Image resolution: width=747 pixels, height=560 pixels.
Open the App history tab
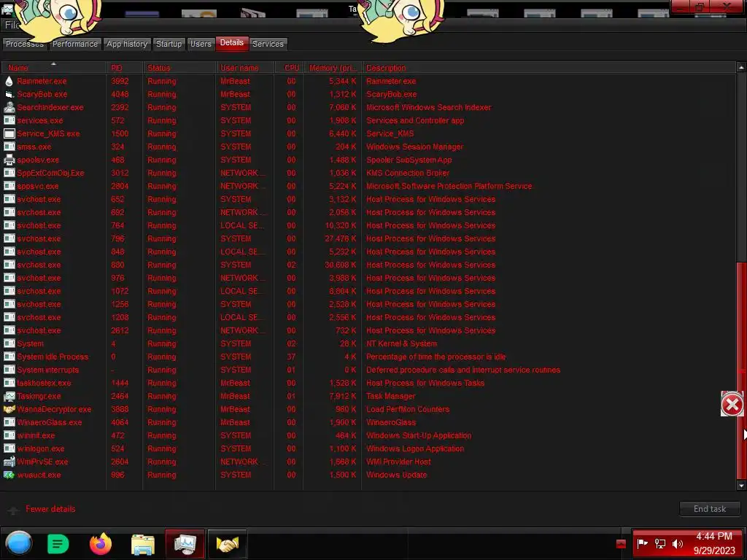point(127,44)
